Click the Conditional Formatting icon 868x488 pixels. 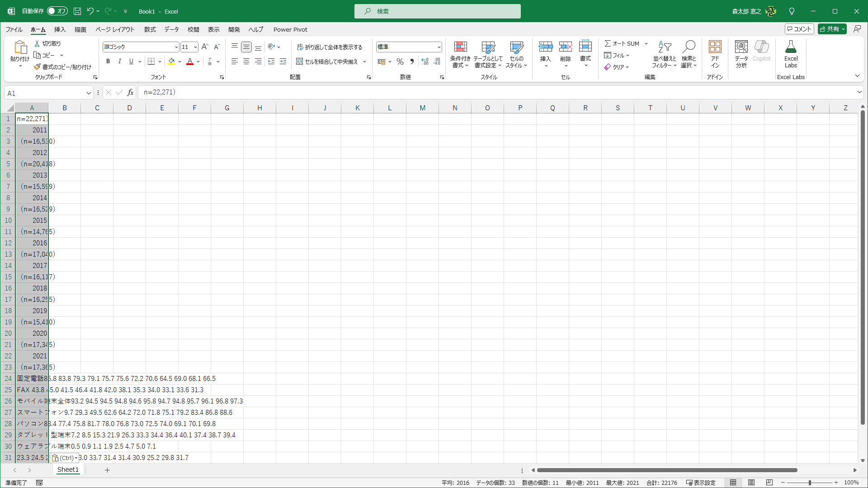pyautogui.click(x=460, y=47)
